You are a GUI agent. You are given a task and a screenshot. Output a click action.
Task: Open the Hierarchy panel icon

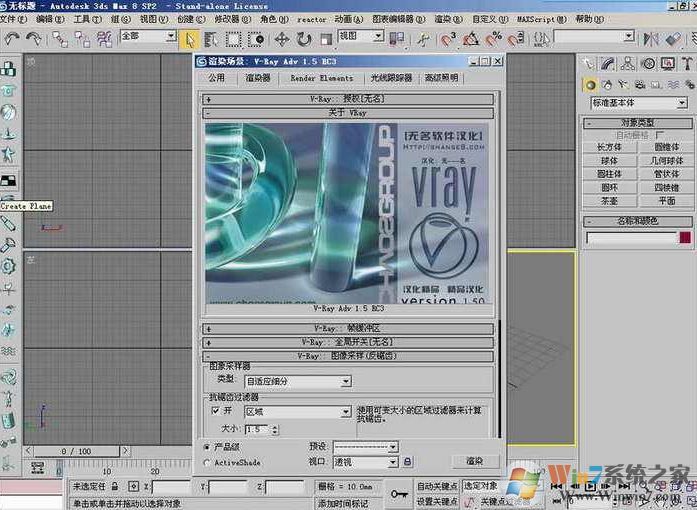(628, 64)
